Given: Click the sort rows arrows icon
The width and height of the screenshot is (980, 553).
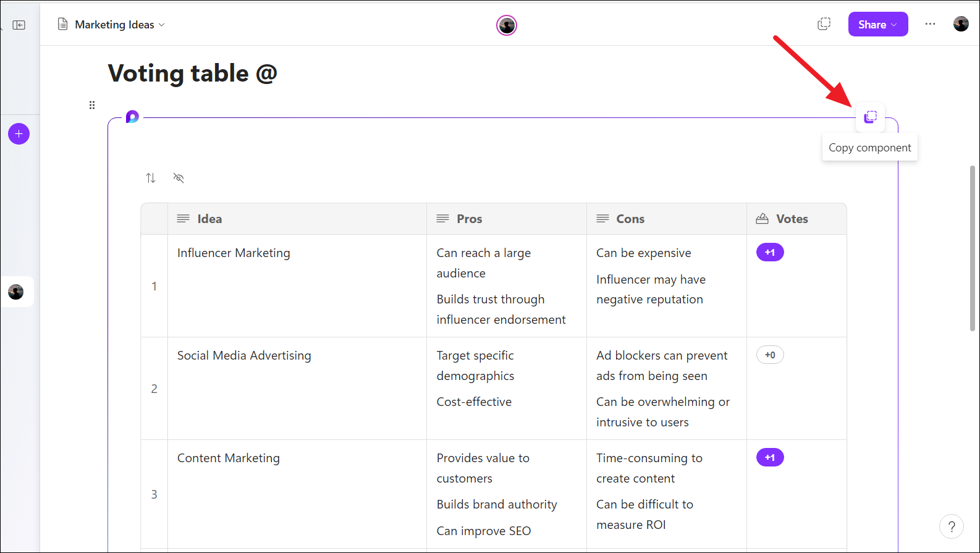Looking at the screenshot, I should tap(151, 178).
